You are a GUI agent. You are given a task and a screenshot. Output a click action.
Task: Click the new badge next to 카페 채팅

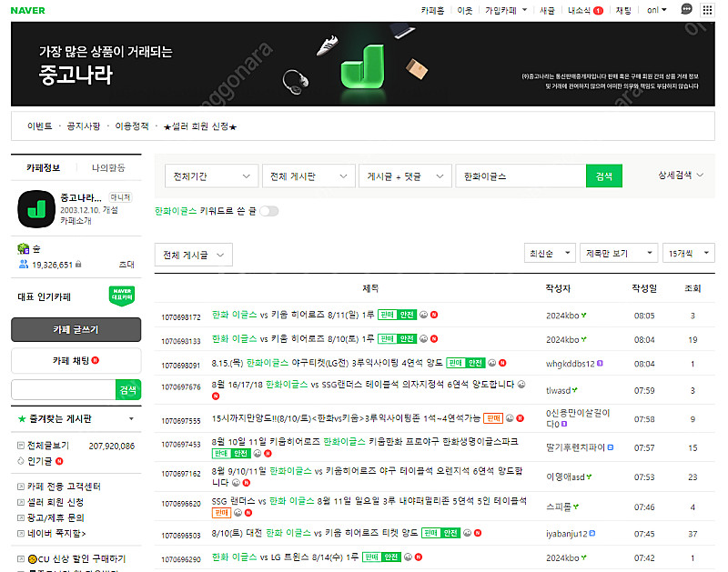point(96,360)
